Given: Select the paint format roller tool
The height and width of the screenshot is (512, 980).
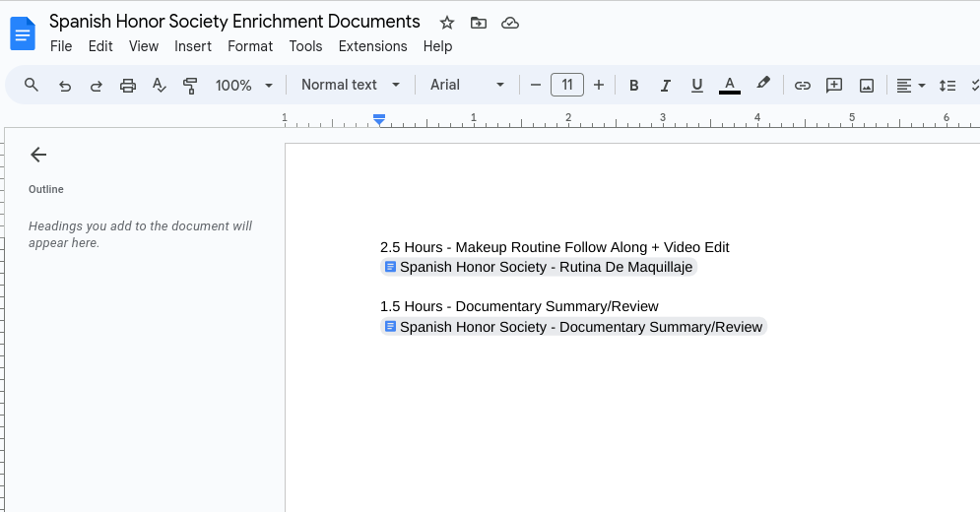Looking at the screenshot, I should [190, 86].
